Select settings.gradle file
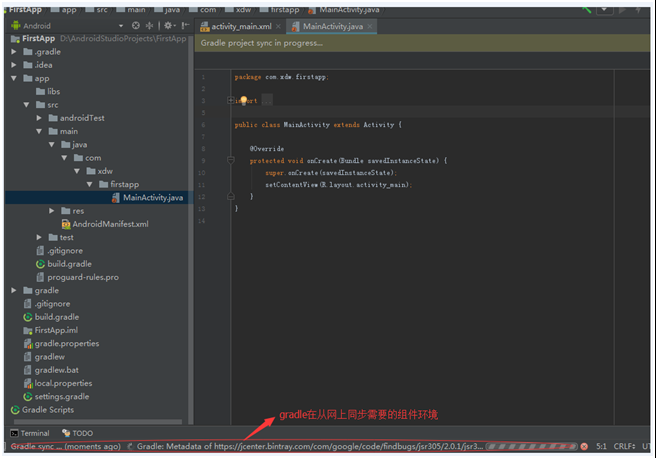 (56, 397)
